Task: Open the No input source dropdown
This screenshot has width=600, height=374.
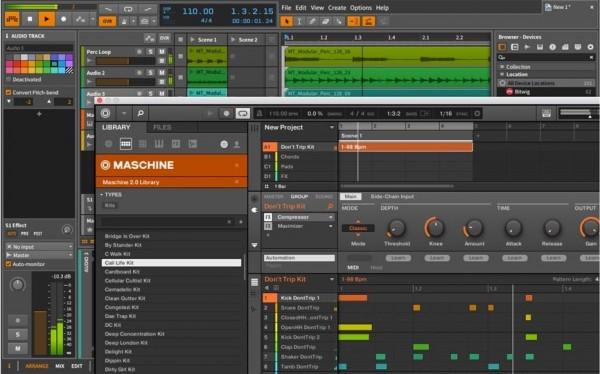Action: click(x=39, y=247)
